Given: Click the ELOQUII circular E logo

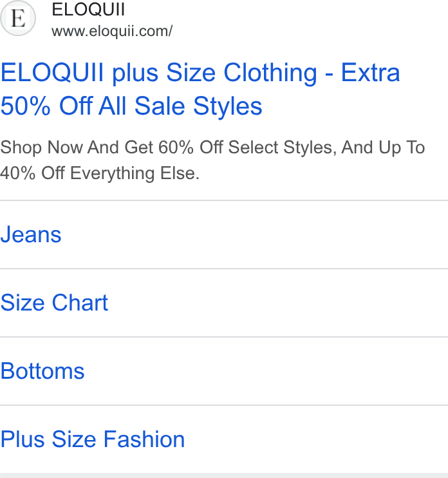Looking at the screenshot, I should point(18,18).
